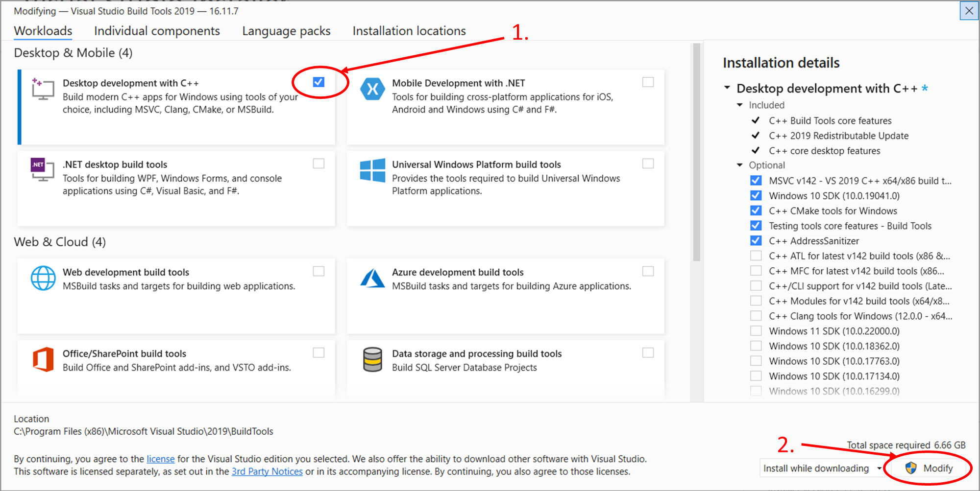
Task: Click the .NET desktop build tools icon
Action: coord(43,169)
